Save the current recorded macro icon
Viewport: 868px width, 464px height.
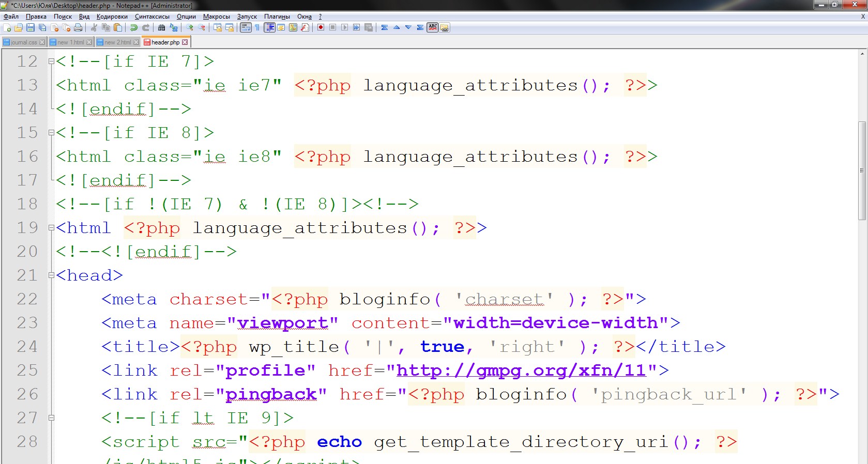pos(368,27)
